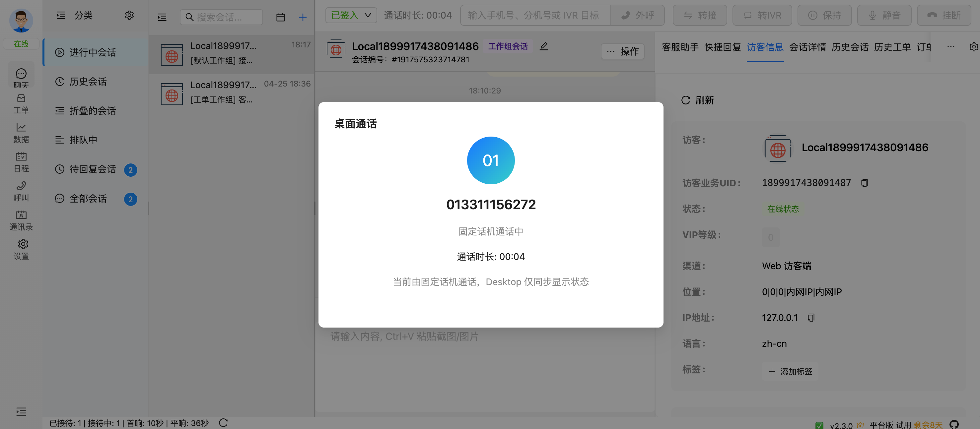Switch to the 会话详情 tab

tap(807, 47)
